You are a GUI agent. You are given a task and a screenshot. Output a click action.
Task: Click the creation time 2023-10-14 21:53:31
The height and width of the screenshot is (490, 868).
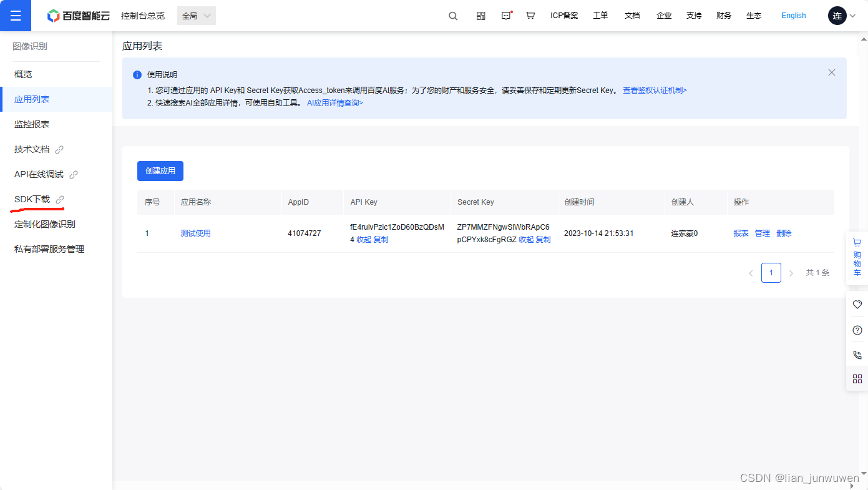click(x=598, y=233)
